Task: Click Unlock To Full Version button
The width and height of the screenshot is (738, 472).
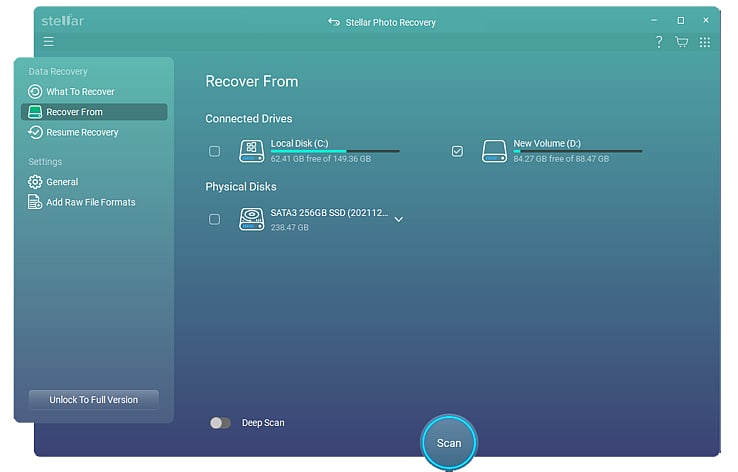Action: (x=94, y=400)
